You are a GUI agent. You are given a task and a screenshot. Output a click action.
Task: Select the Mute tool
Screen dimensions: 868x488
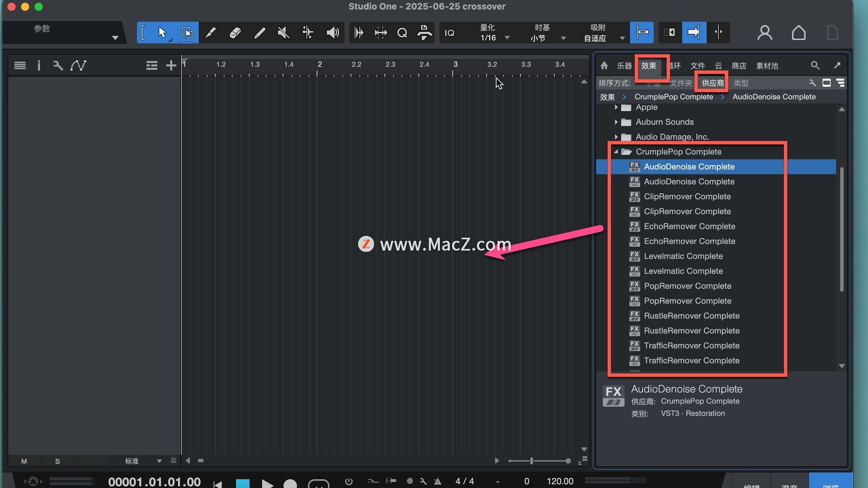click(x=283, y=33)
